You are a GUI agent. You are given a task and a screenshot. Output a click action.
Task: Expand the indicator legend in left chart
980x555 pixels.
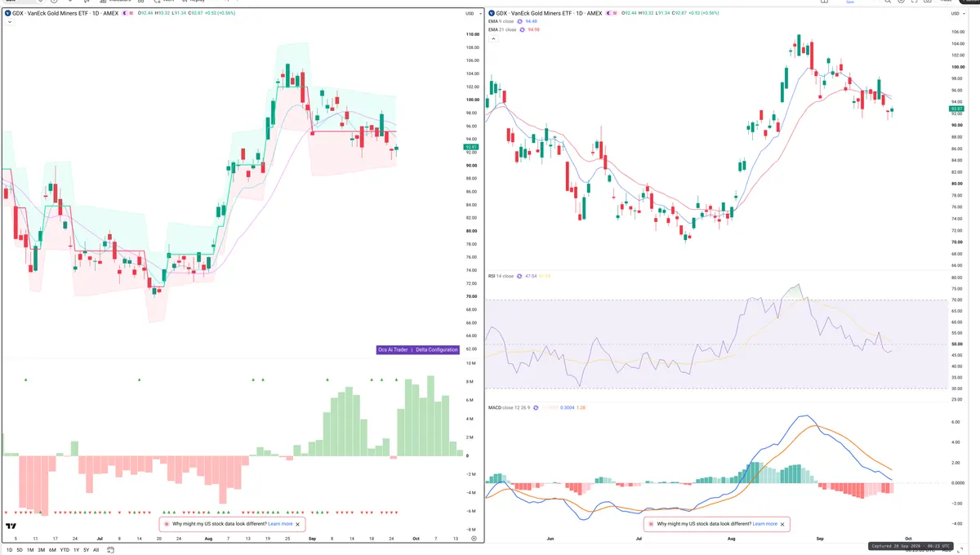[x=8, y=22]
